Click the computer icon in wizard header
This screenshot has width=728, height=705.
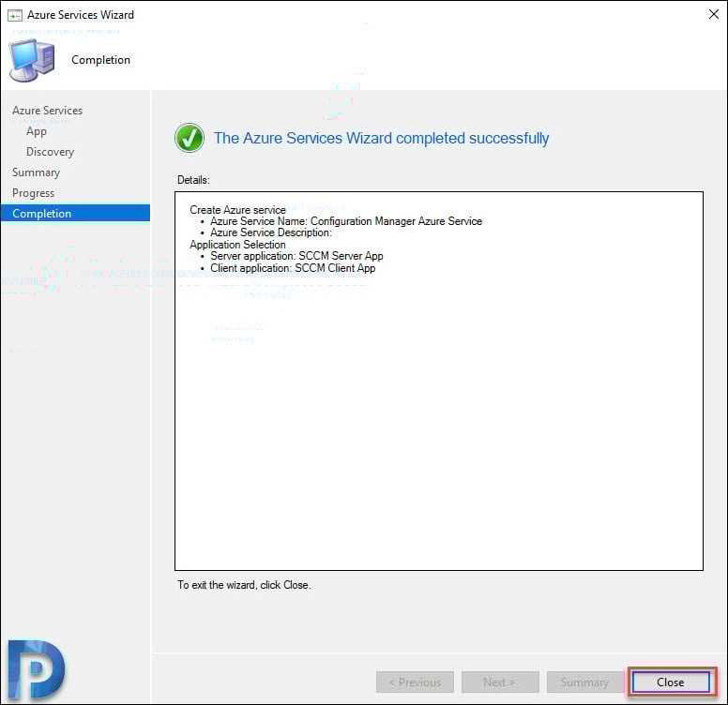(32, 60)
